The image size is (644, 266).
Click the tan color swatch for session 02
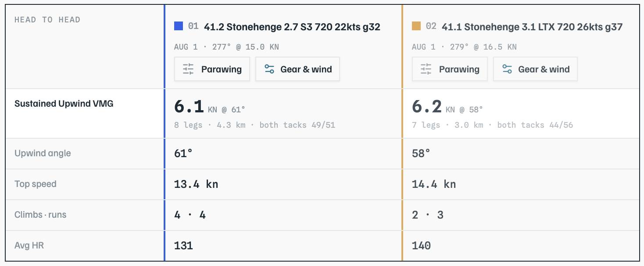pyautogui.click(x=416, y=26)
